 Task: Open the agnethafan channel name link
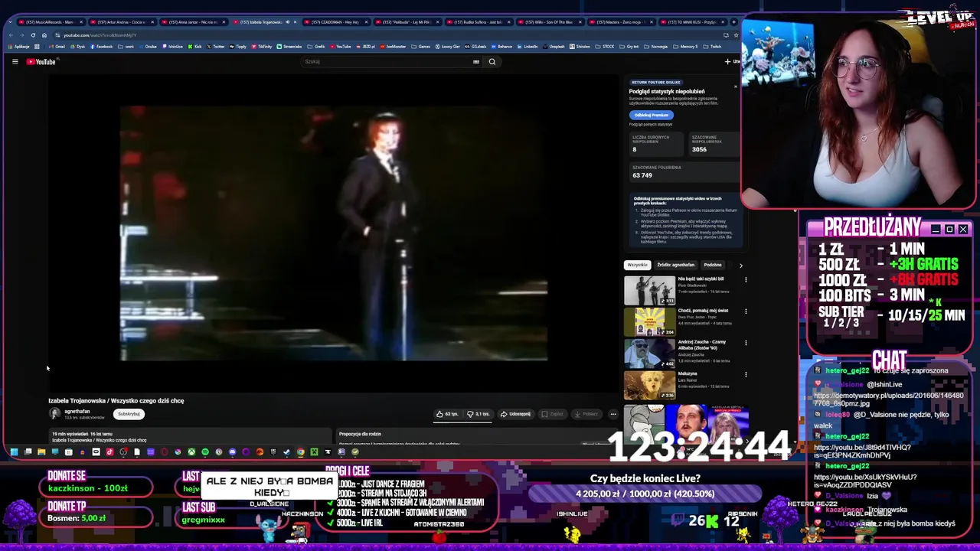click(77, 411)
